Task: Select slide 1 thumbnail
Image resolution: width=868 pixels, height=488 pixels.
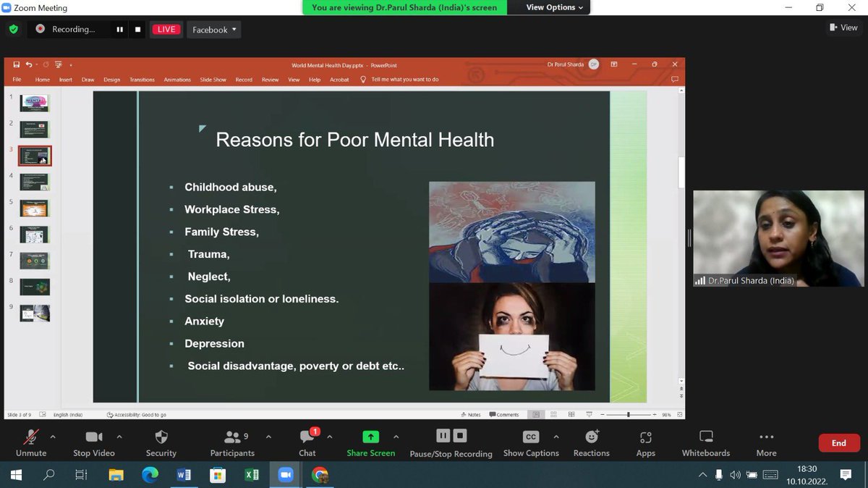Action: 34,103
